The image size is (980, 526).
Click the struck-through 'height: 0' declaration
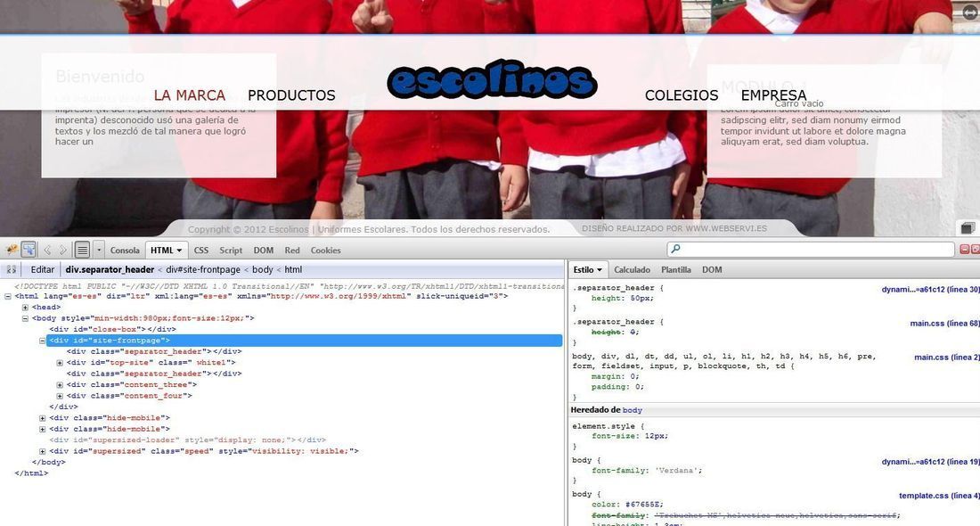(x=615, y=333)
